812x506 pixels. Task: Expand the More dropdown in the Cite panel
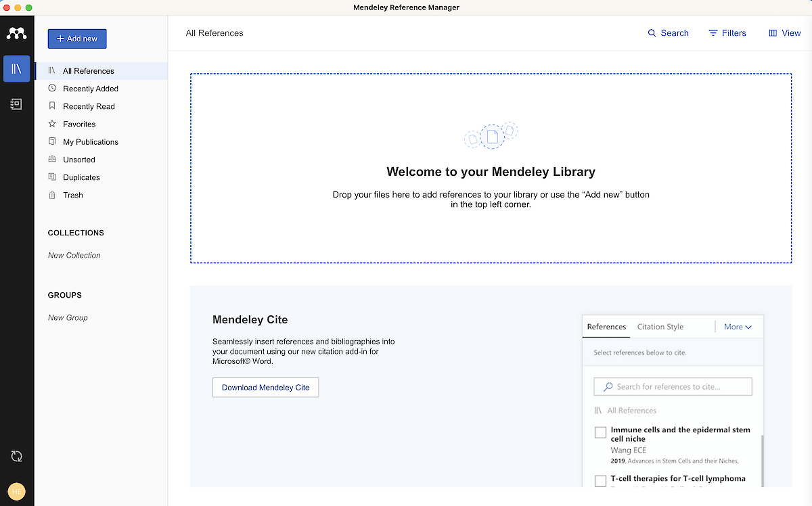[x=738, y=327]
